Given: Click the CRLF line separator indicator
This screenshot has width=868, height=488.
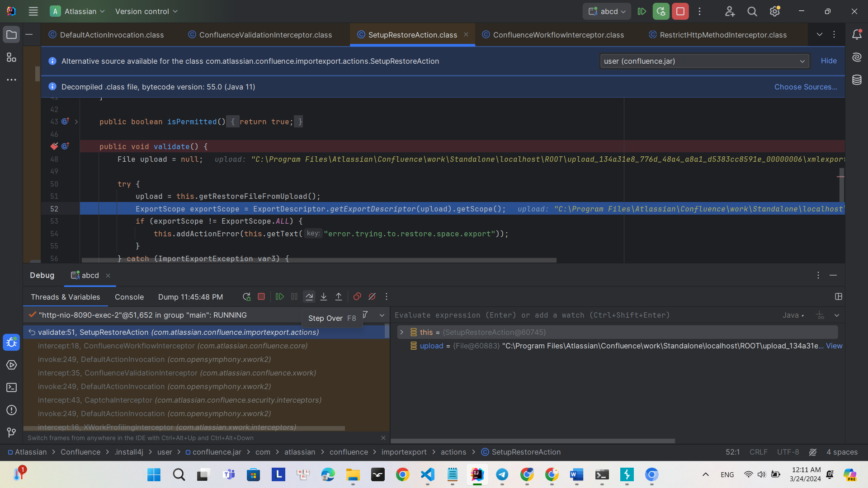Looking at the screenshot, I should 758,452.
